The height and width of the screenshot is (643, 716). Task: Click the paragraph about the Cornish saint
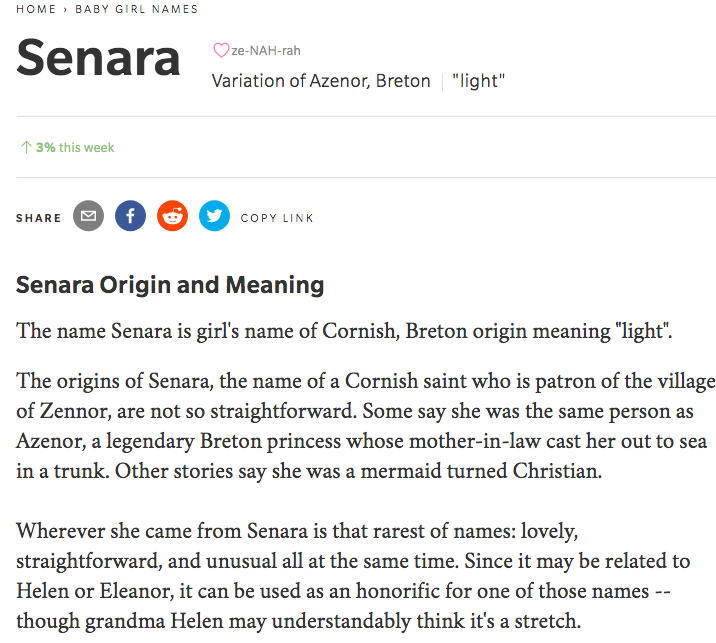[358, 425]
